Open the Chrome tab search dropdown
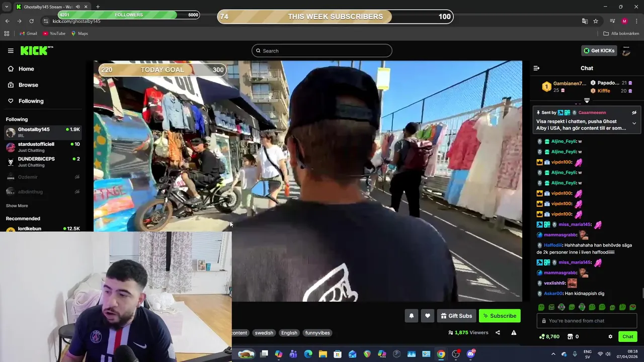Screen dimensions: 644x362 coord(7,7)
